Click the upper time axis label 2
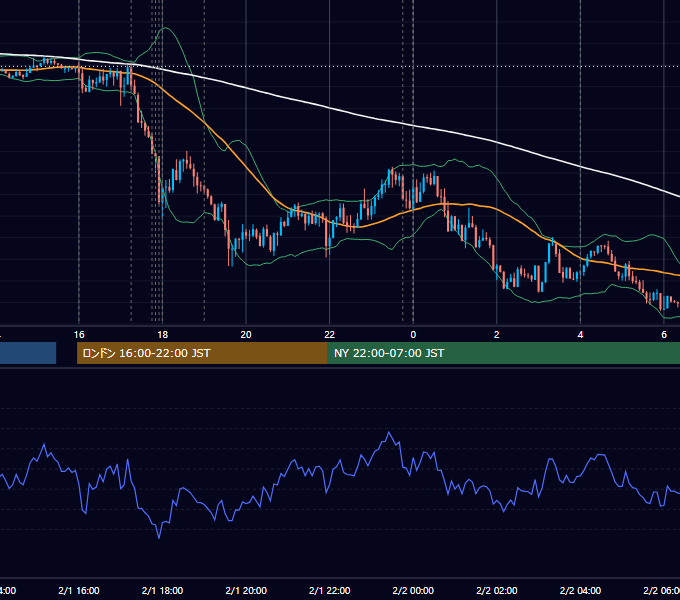The width and height of the screenshot is (680, 600). click(x=497, y=335)
